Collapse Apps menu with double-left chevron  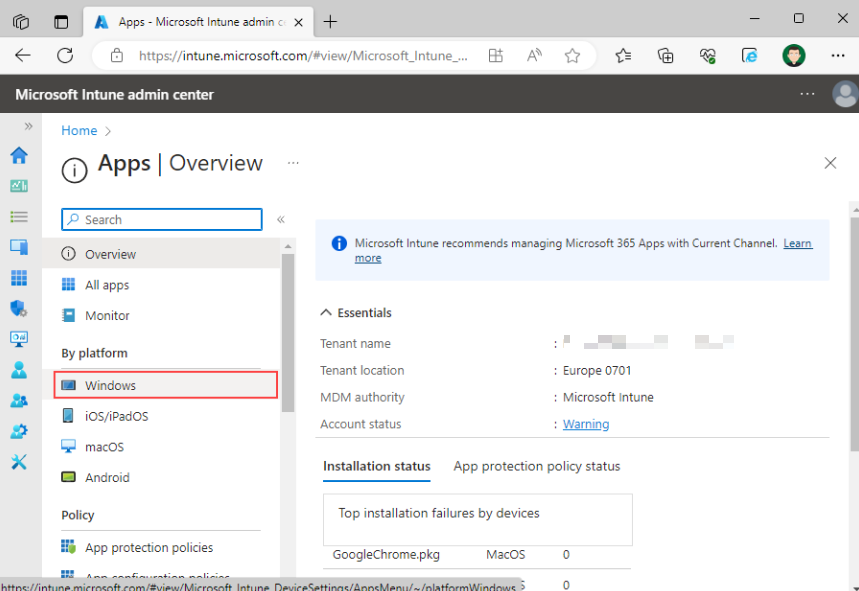(281, 220)
